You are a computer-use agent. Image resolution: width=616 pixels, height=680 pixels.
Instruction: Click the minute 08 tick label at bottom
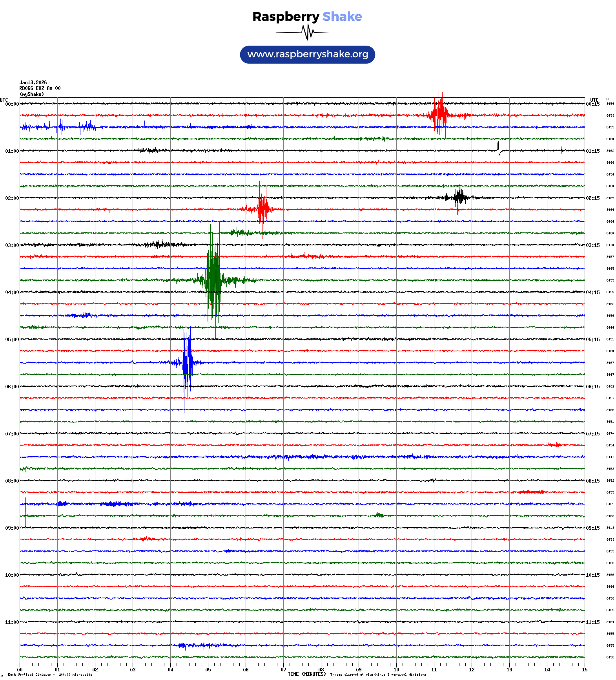coord(321,670)
